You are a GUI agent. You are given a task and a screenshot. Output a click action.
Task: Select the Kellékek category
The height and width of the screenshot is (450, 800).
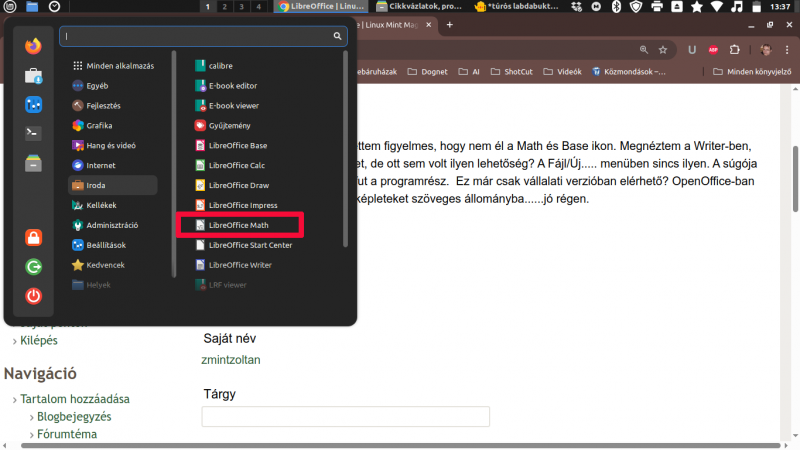[113, 205]
